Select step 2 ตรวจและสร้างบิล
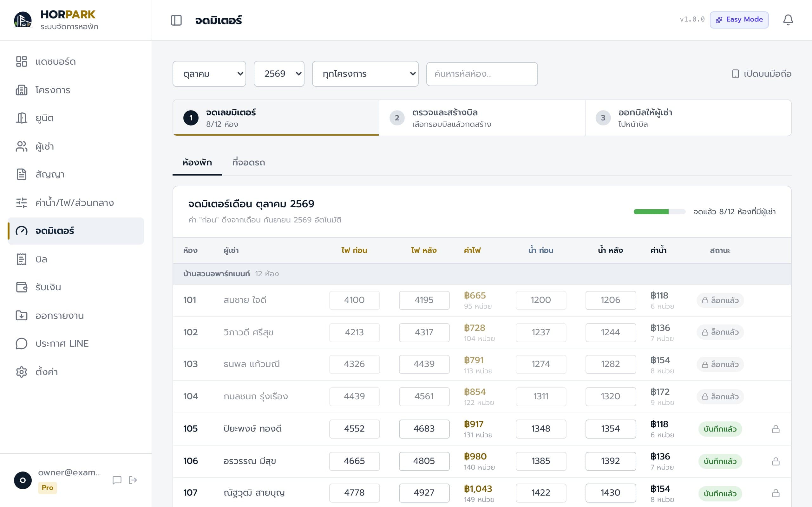 click(x=482, y=118)
